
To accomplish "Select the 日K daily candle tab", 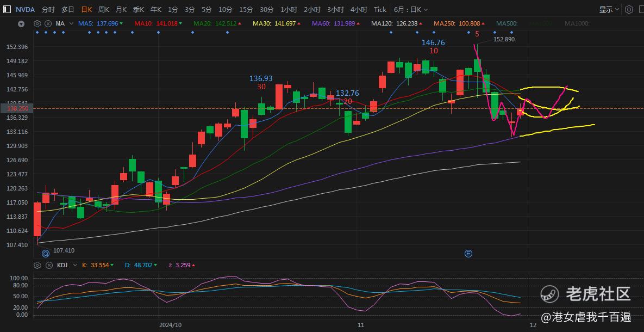I will [x=86, y=9].
